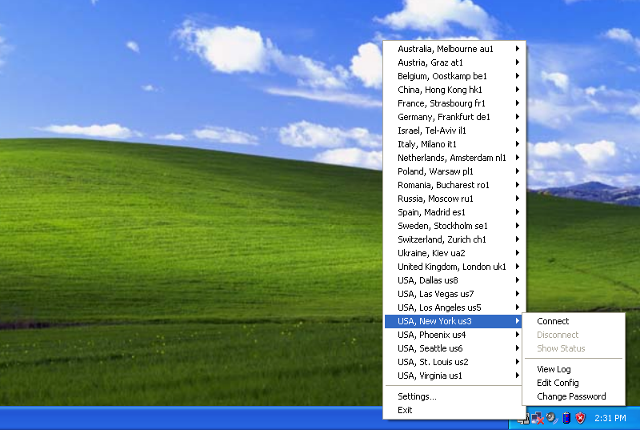
Task: Pick USA, Virginia us1 server entry
Action: (x=454, y=375)
